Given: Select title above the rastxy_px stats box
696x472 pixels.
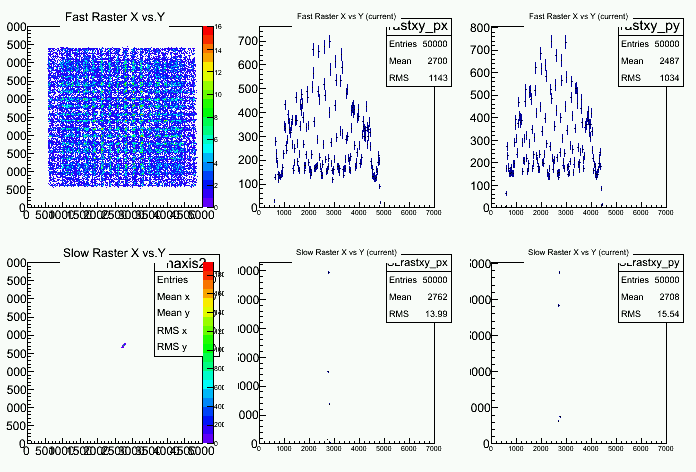Looking at the screenshot, I should click(x=346, y=16).
